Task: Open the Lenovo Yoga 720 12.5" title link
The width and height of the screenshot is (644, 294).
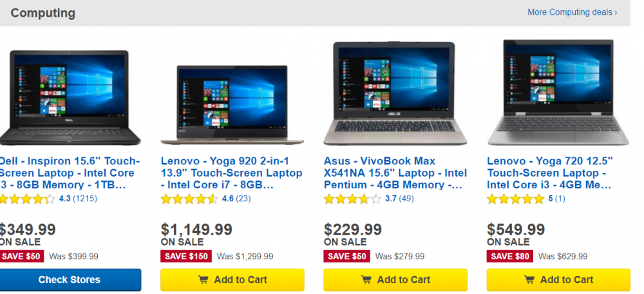Action: pyautogui.click(x=549, y=173)
